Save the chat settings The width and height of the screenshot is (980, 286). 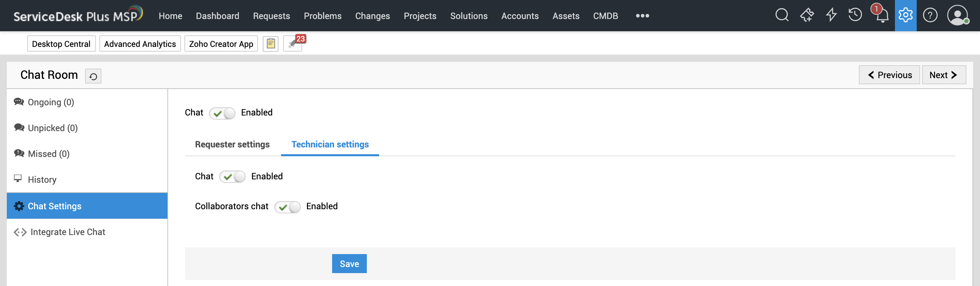click(349, 264)
